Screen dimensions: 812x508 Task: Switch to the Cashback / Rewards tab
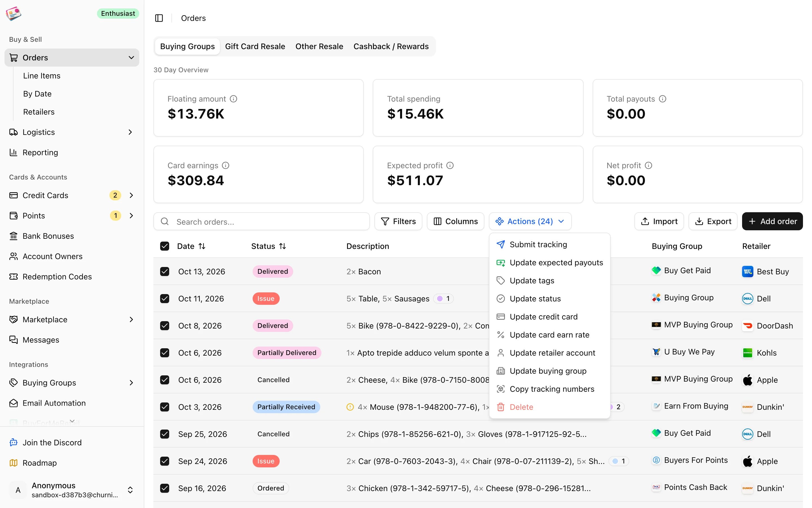[x=391, y=46]
